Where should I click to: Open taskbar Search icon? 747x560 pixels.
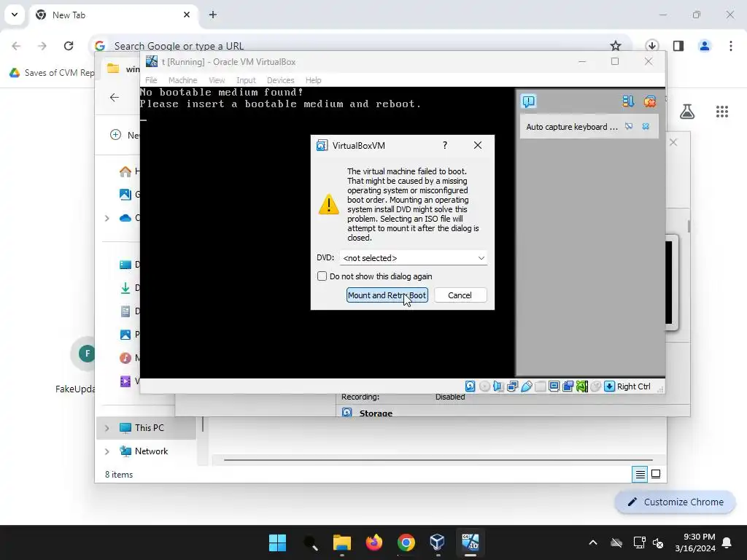tap(310, 542)
